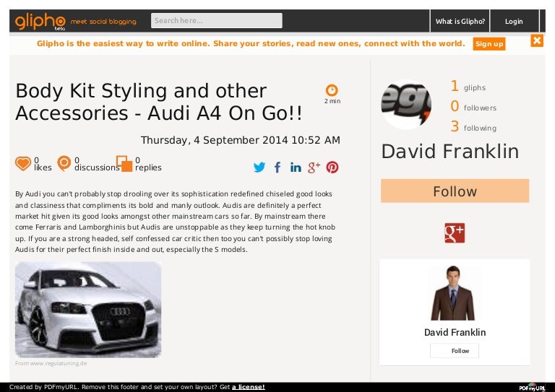Click the Glipho logo
The height and width of the screenshot is (392, 555).
[x=40, y=21]
